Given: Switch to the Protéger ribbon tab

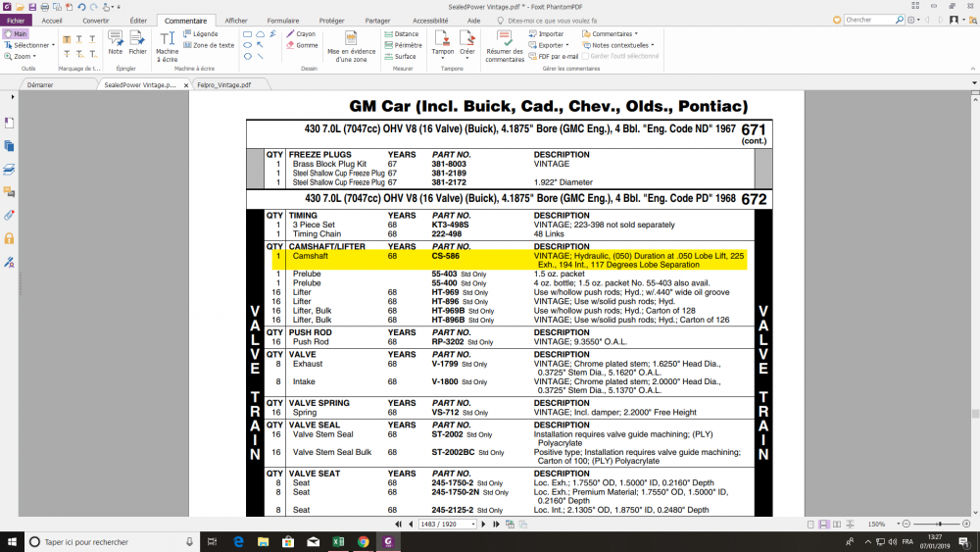Looking at the screenshot, I should pyautogui.click(x=331, y=21).
